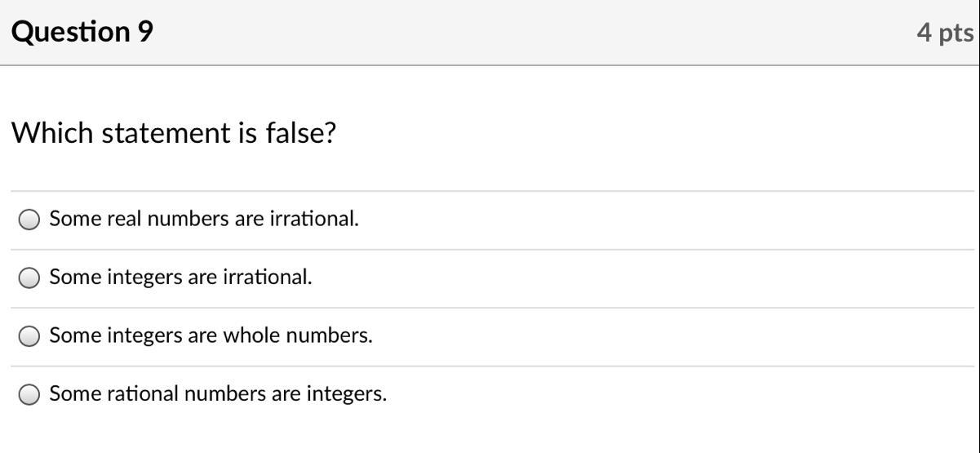
Task: Click the "Which statement is false?" prompt
Action: 173,132
